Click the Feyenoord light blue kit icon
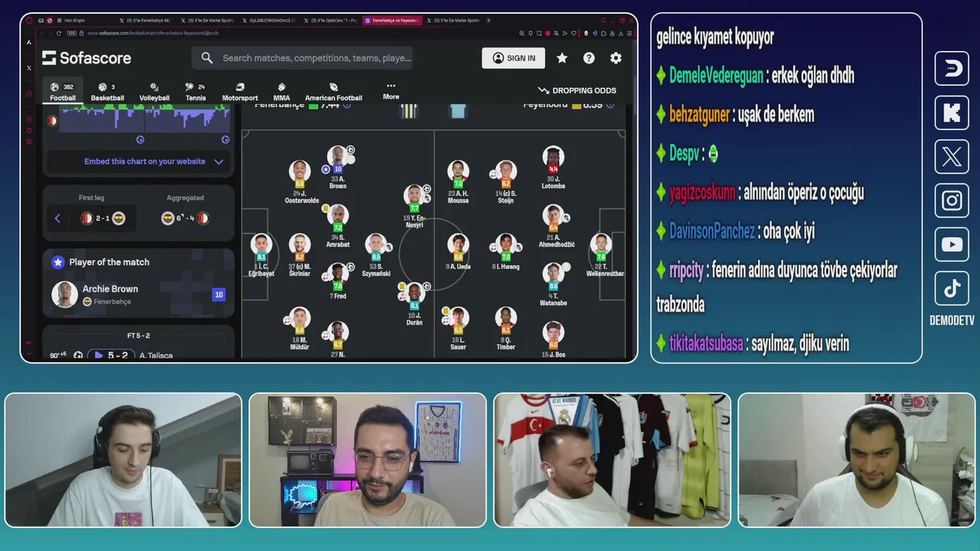 [458, 112]
